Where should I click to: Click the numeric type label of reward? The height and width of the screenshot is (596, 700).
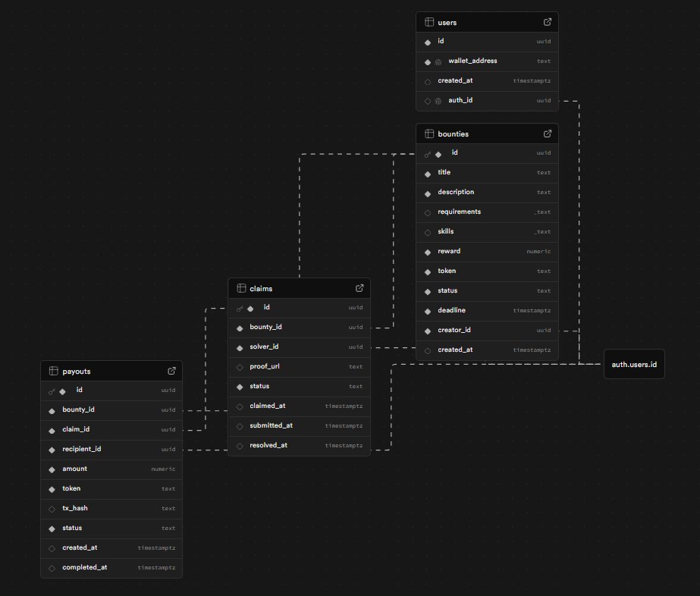click(x=538, y=251)
